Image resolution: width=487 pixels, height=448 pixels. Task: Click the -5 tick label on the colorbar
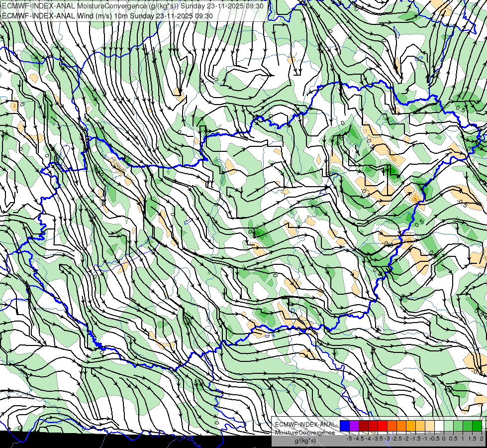pos(349,439)
